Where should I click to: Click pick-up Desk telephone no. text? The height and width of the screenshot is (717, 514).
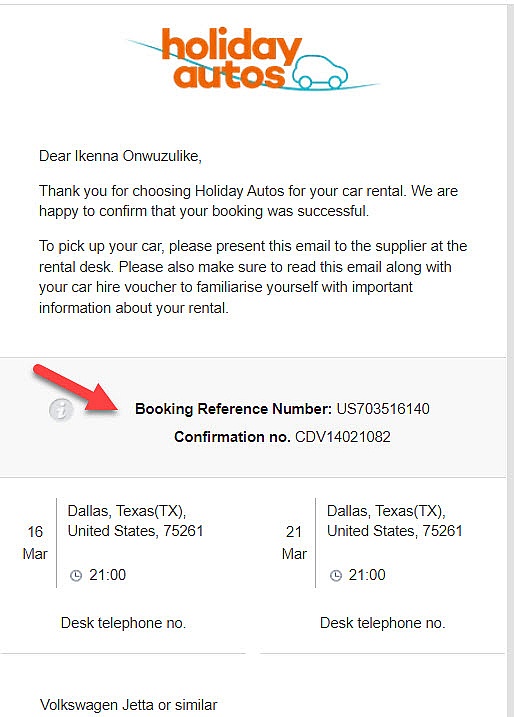tap(123, 623)
